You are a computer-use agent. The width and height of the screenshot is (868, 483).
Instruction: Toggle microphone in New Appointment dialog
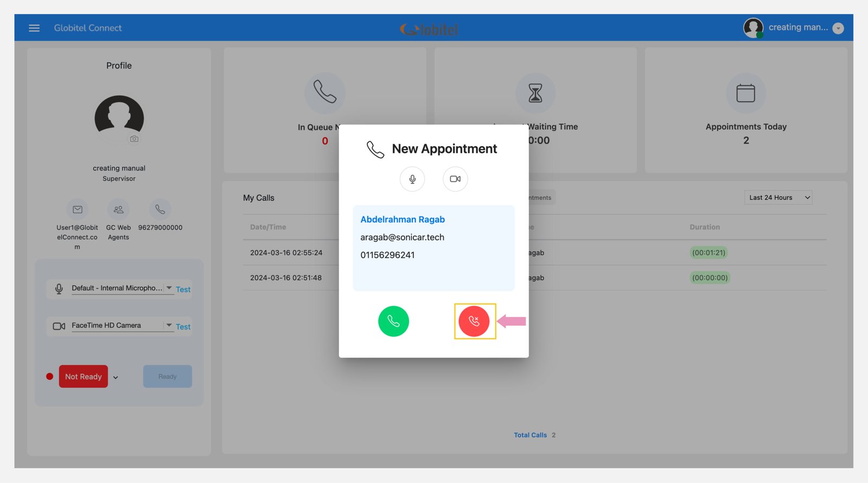coord(412,179)
